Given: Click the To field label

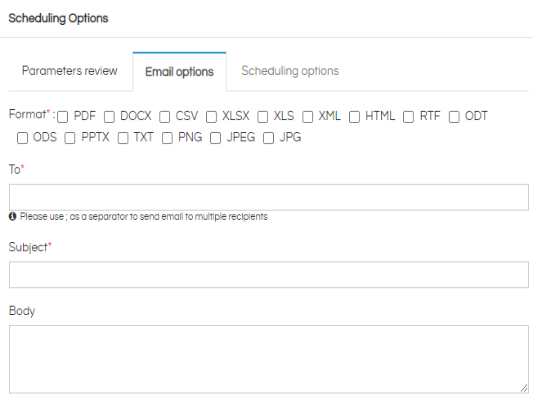Looking at the screenshot, I should click(16, 169).
